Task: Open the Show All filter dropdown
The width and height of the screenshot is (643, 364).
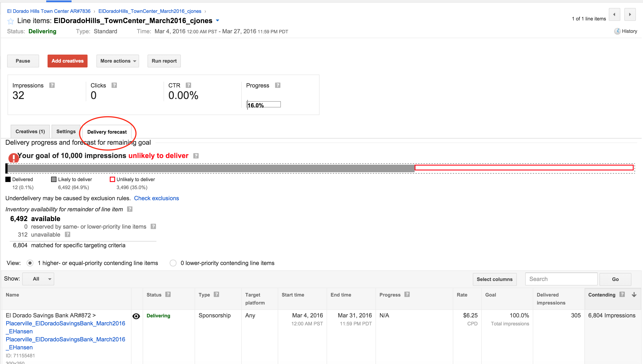Action: (38, 279)
